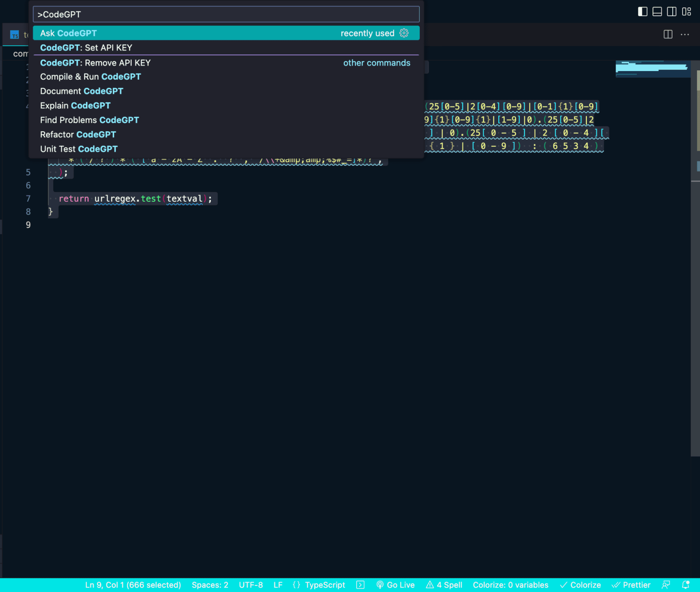Viewport: 700px width, 592px height.
Task: Open 4 Spell warnings status item
Action: coord(444,585)
